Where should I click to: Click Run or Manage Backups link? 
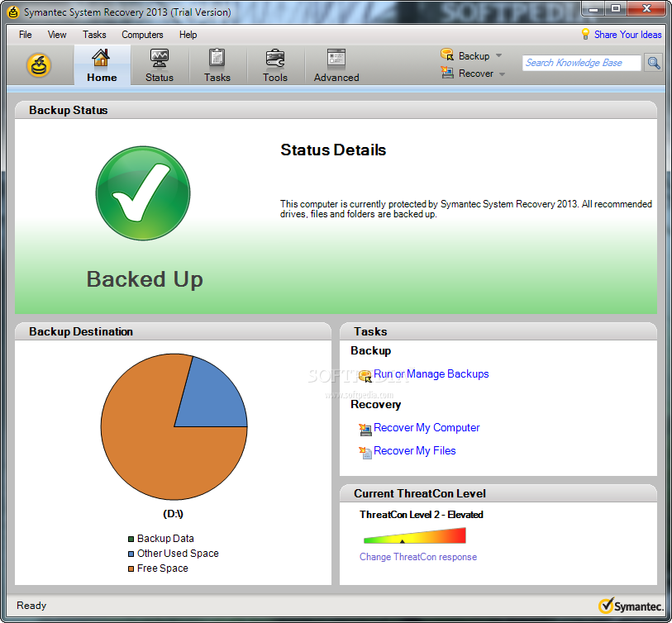pos(431,374)
